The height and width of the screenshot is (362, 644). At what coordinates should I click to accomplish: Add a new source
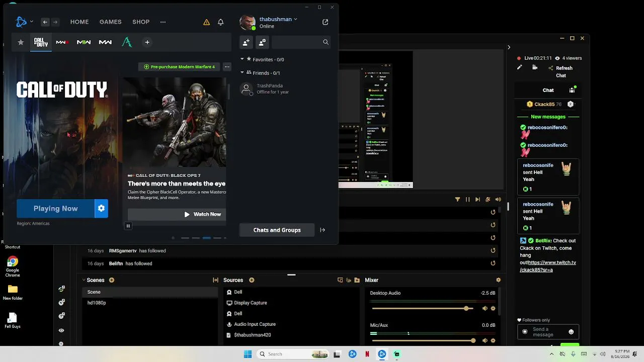(x=252, y=280)
